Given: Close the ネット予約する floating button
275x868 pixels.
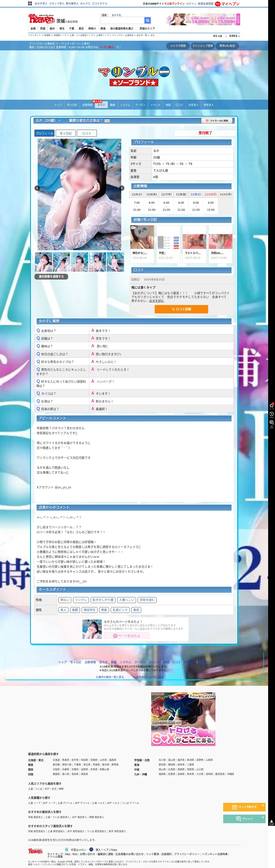Looking at the screenshot, I should click(x=263, y=805).
